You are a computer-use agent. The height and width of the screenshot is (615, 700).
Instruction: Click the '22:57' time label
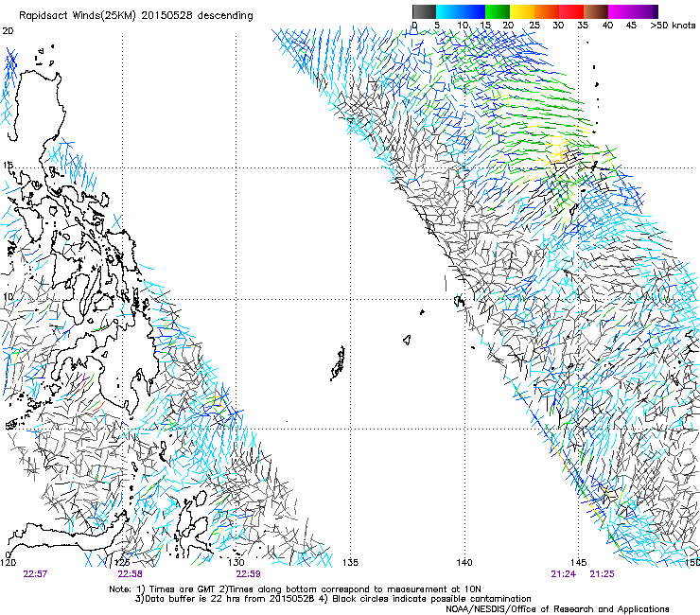point(35,574)
